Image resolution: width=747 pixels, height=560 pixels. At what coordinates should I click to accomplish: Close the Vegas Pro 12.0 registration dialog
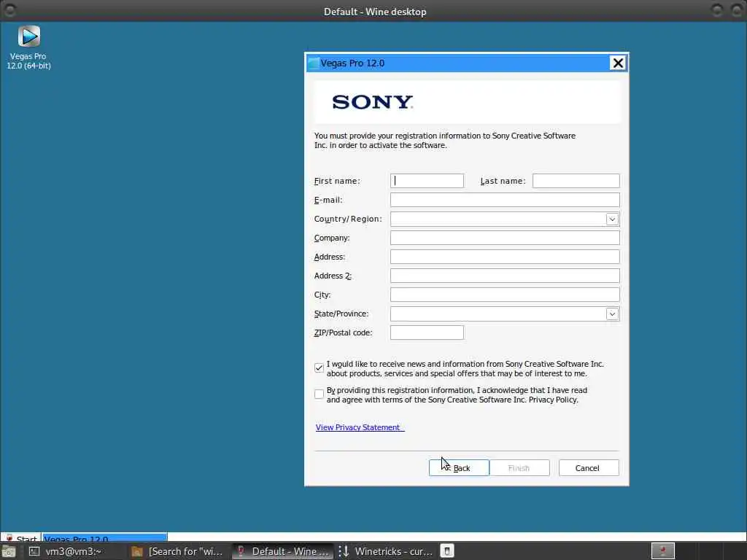click(x=617, y=63)
